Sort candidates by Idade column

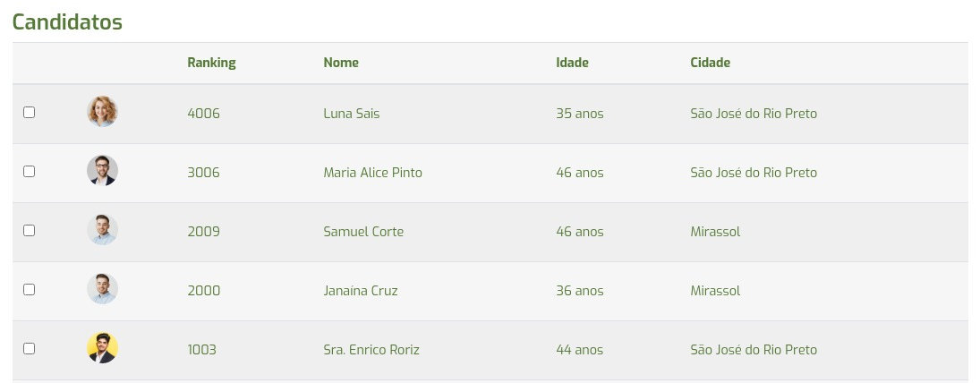(572, 63)
